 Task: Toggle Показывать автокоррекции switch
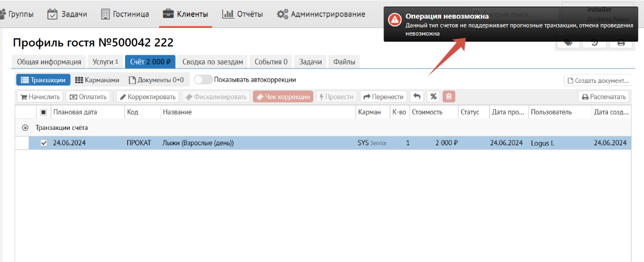tap(203, 79)
